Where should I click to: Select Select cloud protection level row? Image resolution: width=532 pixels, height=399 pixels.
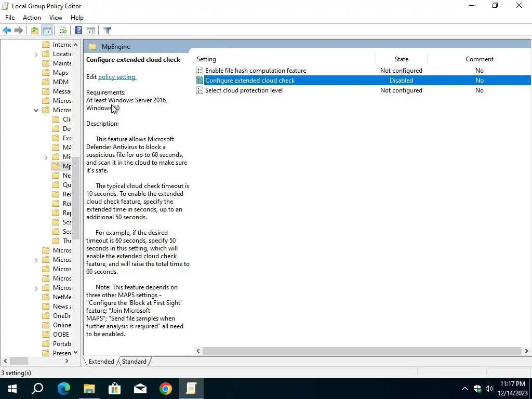tap(363, 90)
